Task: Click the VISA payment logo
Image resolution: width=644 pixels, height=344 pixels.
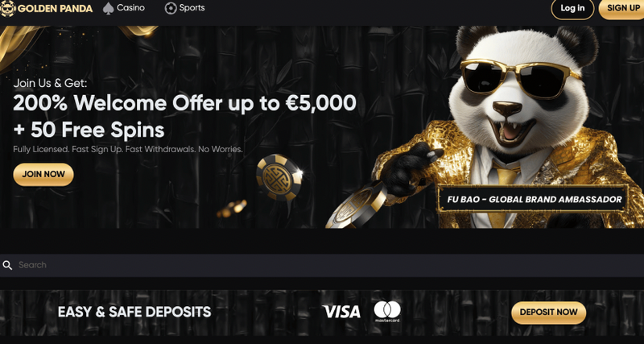Action: (x=341, y=312)
